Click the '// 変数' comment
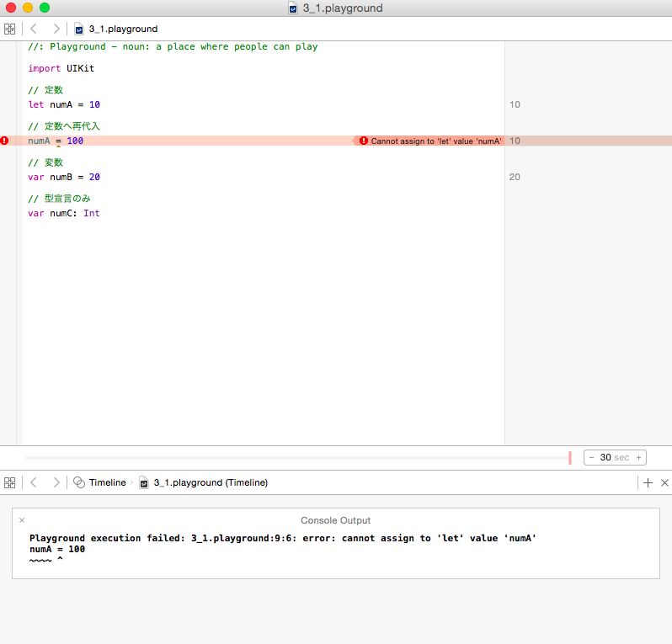The width and height of the screenshot is (672, 644). (45, 162)
